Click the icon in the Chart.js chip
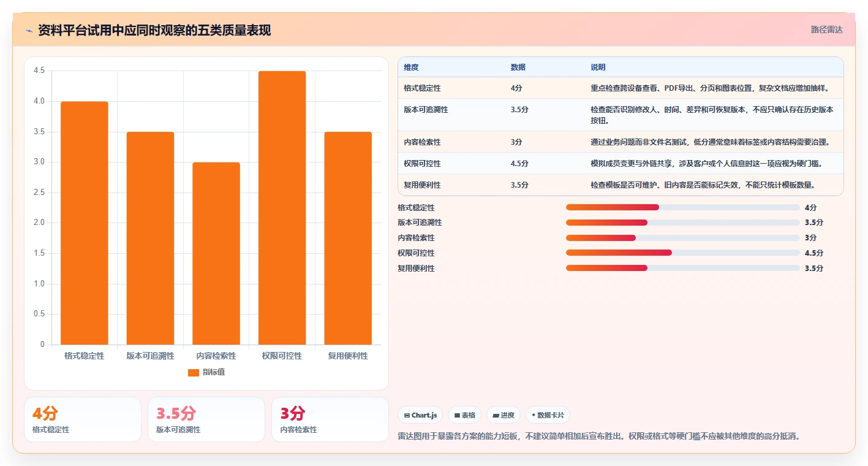Screen dimensions: 868x466 (407, 415)
